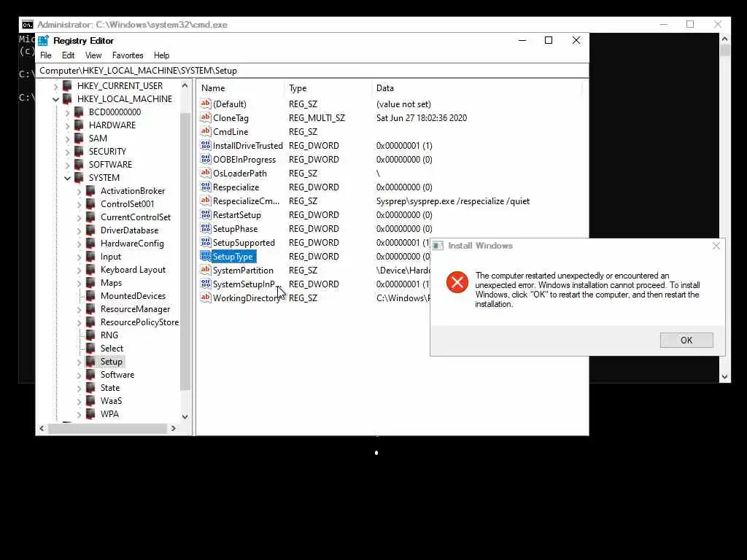Select the ResourcePolicyStore key
The image size is (747, 560).
139,322
